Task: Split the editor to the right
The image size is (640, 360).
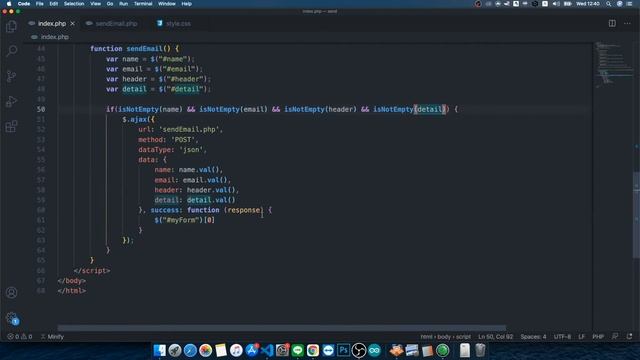Action: pos(612,23)
